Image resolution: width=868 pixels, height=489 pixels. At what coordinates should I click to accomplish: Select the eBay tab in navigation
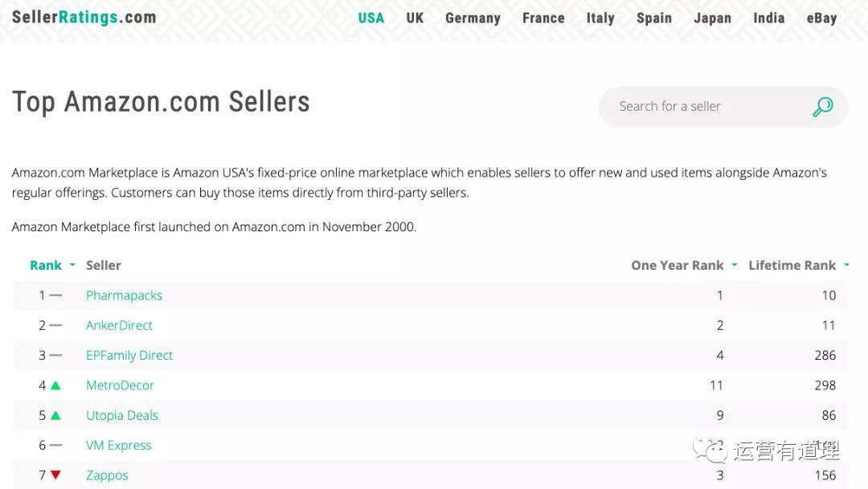(821, 18)
